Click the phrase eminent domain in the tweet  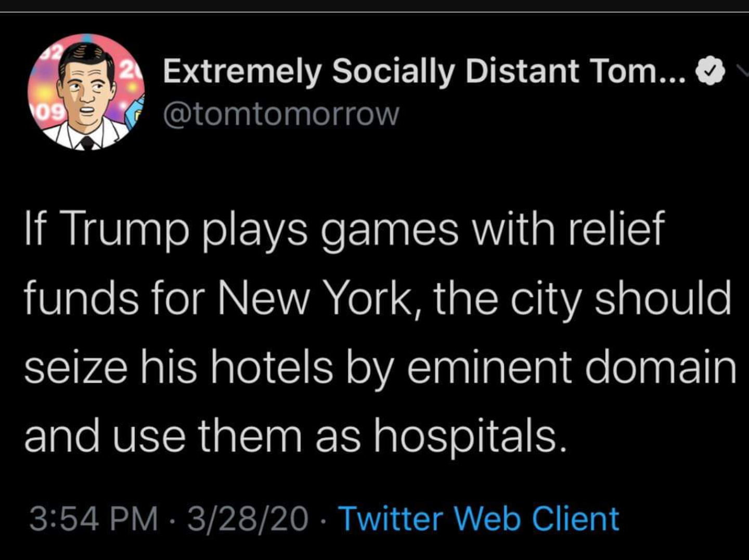(572, 368)
